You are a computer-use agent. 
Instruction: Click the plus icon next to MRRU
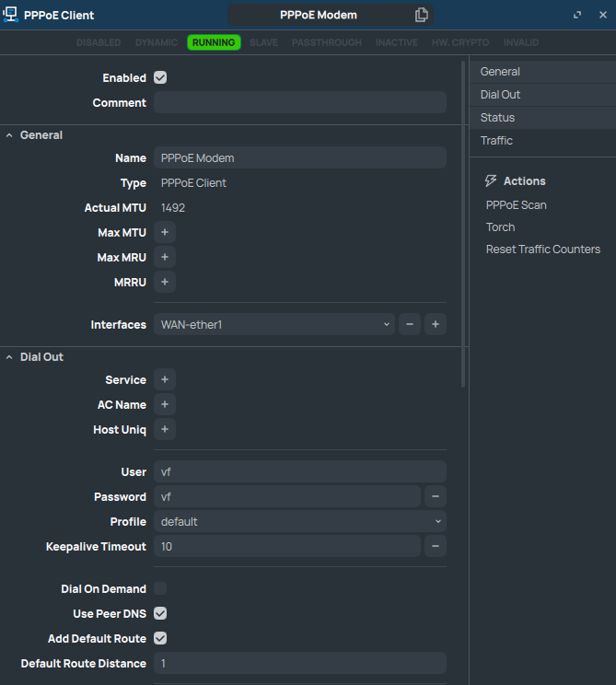tap(165, 283)
